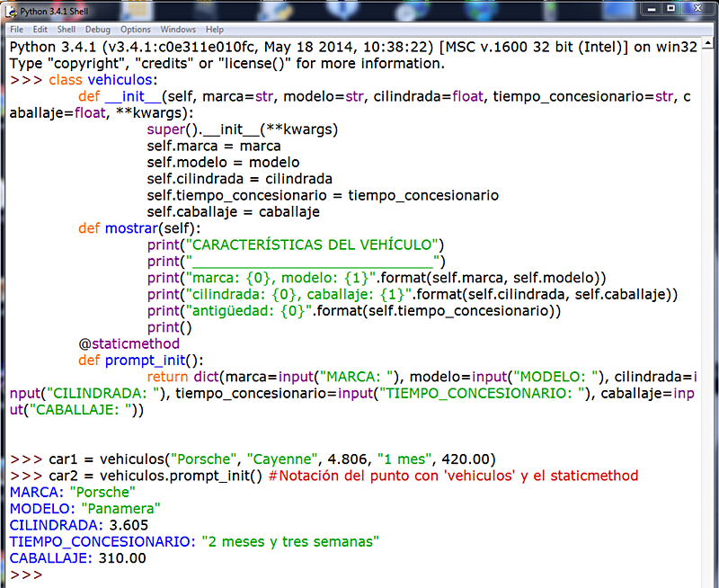This screenshot has width=719, height=588.
Task: Click the last empty >>> prompt line
Action: click(26, 575)
